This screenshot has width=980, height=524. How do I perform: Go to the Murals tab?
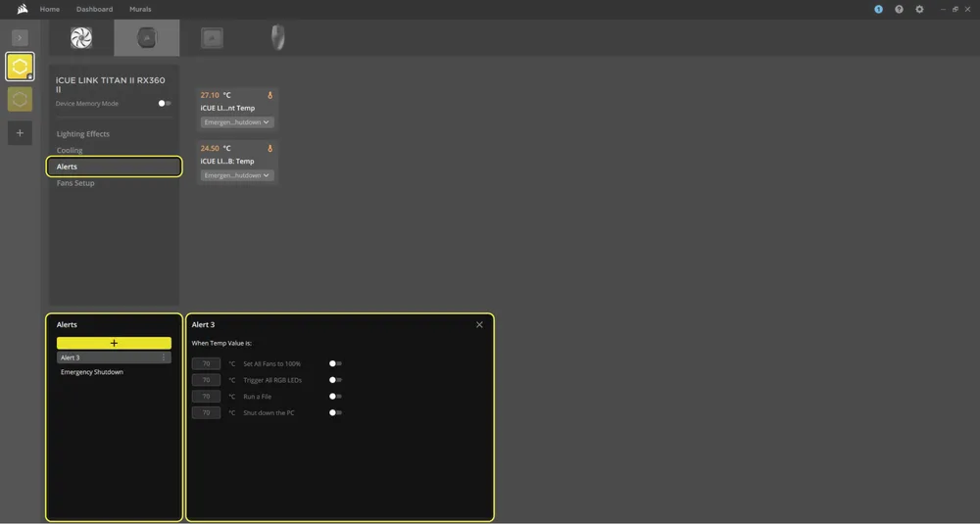pos(140,10)
